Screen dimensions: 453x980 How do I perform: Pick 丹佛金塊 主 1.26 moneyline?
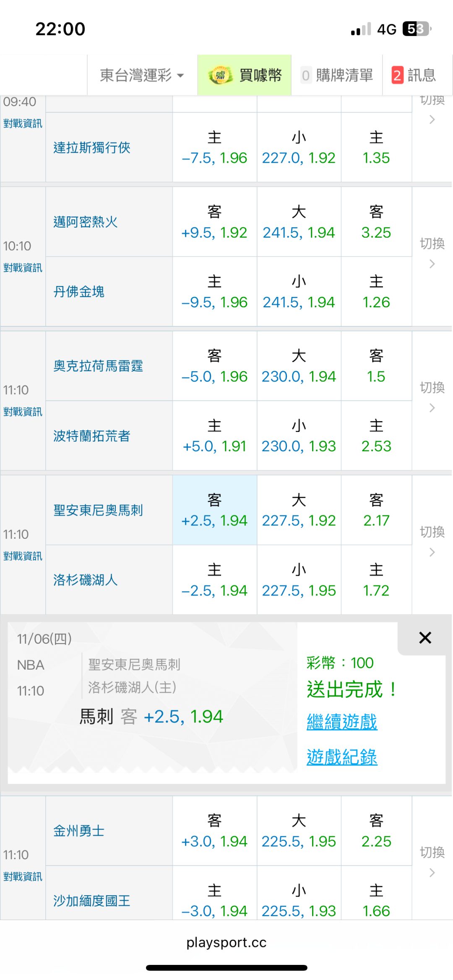(x=376, y=292)
